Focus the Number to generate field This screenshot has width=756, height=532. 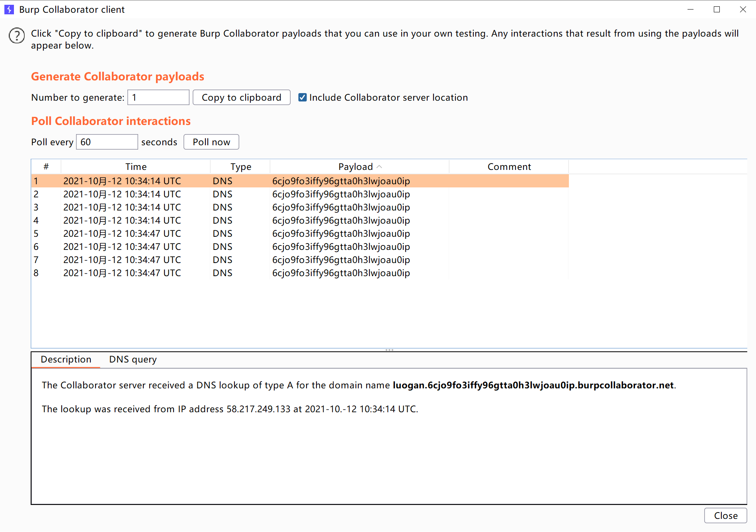point(158,97)
